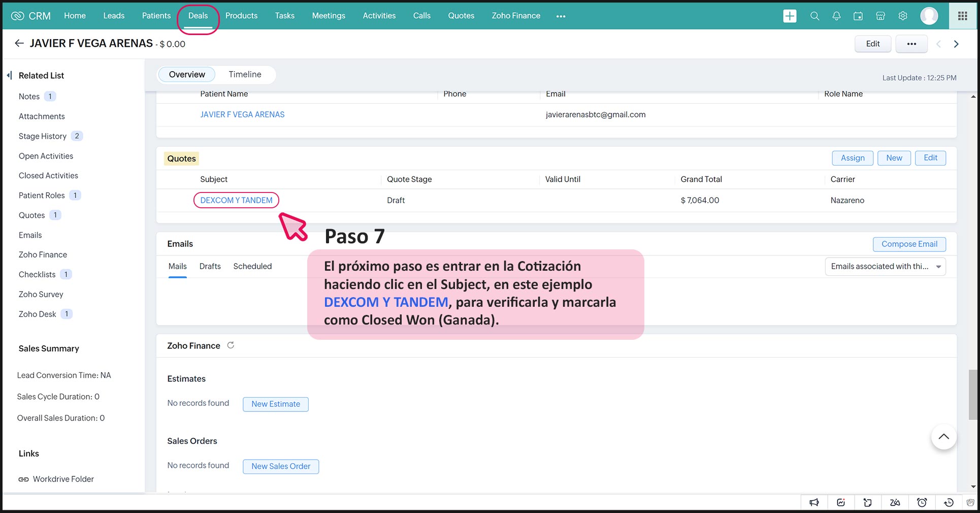Open the search magnifier icon
Screen dimensions: 980x513
(x=814, y=16)
